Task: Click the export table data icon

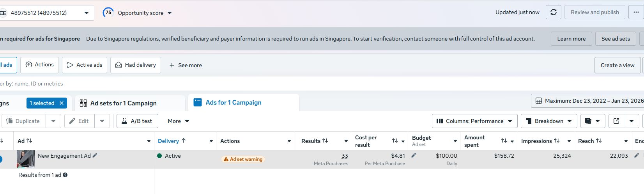Action: 616,121
